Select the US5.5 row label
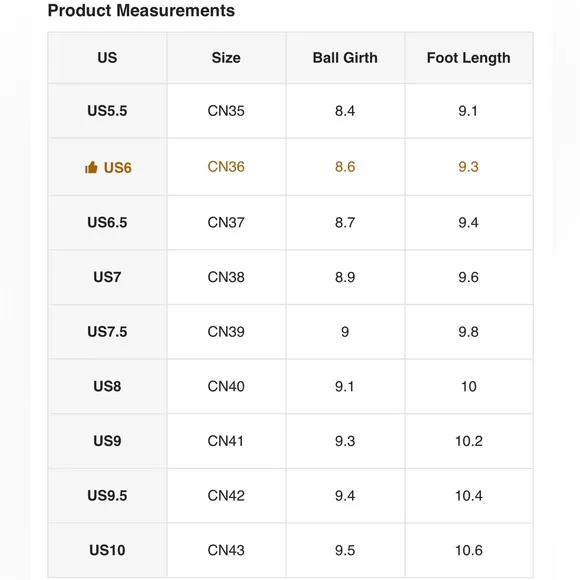The width and height of the screenshot is (580, 580). (107, 111)
